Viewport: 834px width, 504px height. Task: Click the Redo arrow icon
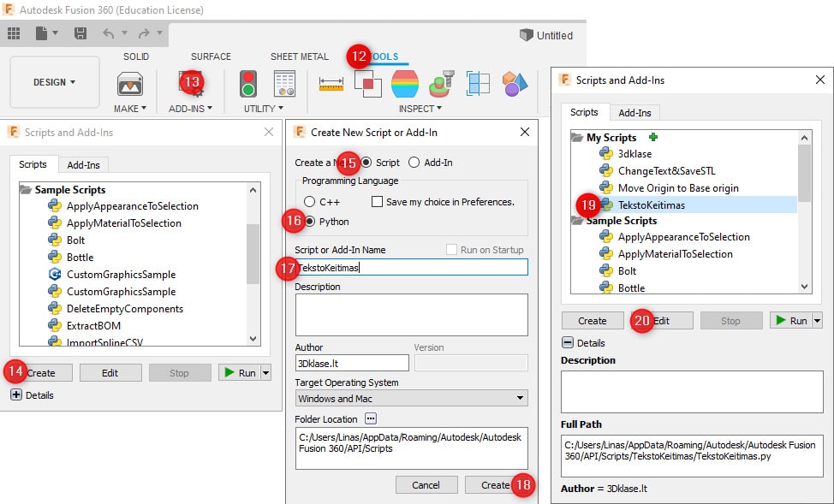(144, 33)
